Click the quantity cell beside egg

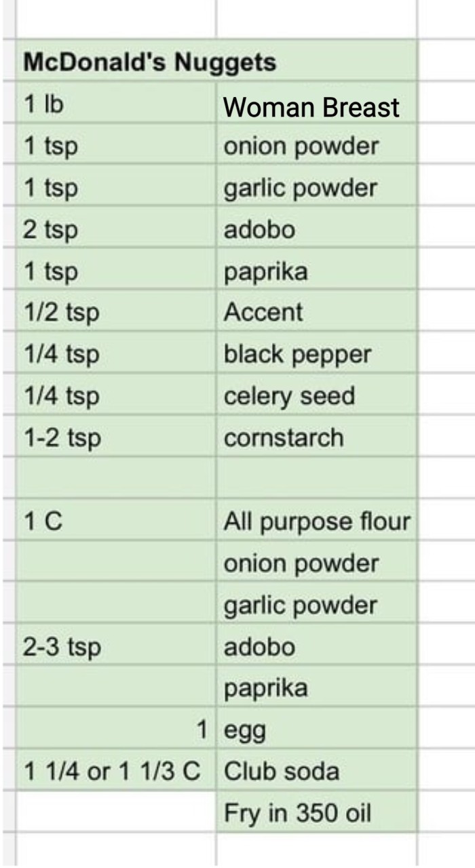115,730
